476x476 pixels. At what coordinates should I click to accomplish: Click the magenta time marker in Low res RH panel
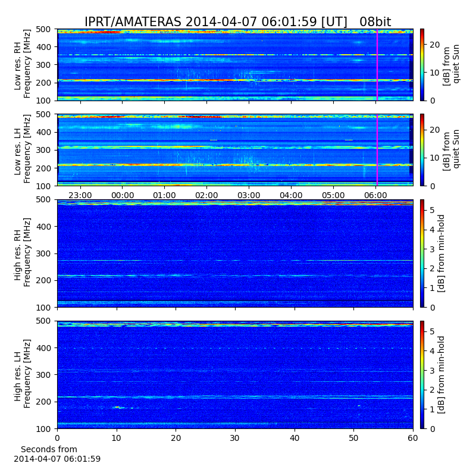click(377, 64)
